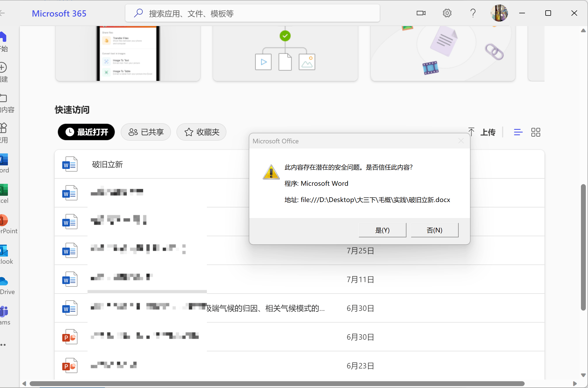Viewport: 588px width, 388px height.
Task: Launch PowerPoint from sidebar
Action: (x=4, y=221)
